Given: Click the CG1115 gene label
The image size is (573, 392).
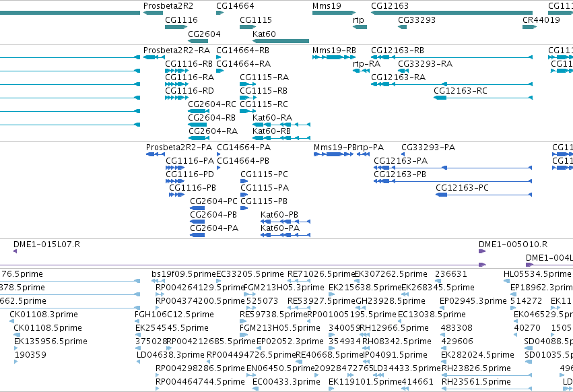Looking at the screenshot, I should (256, 20).
